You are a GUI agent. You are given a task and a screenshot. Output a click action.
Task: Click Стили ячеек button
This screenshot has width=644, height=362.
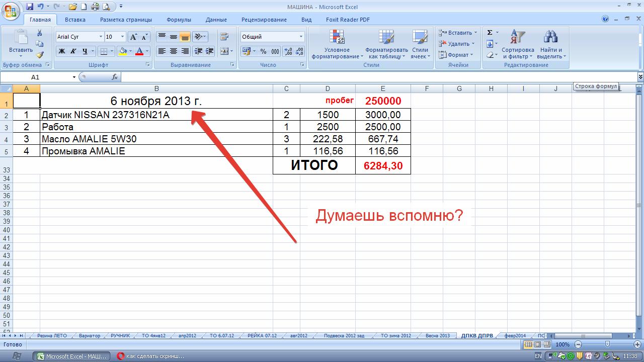tap(420, 44)
